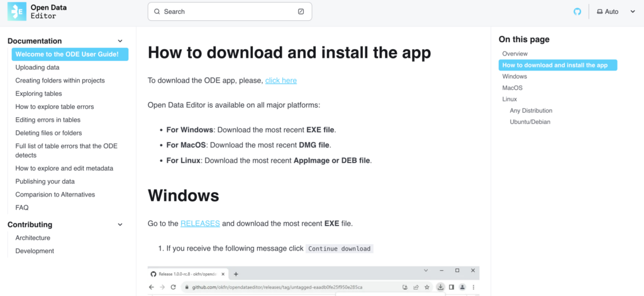This screenshot has width=644, height=296.
Task: Open Full list of table errors page
Action: point(67,151)
